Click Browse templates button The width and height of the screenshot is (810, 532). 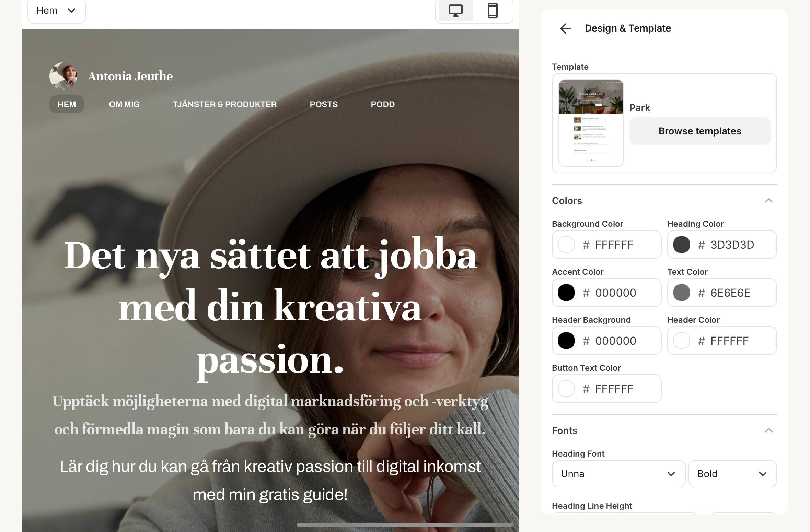pos(700,131)
